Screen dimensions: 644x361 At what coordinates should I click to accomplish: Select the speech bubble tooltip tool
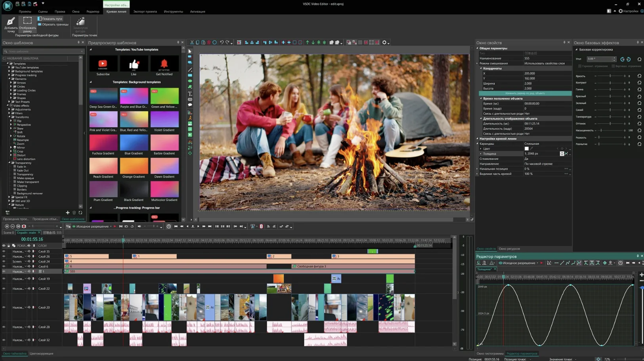(x=190, y=105)
